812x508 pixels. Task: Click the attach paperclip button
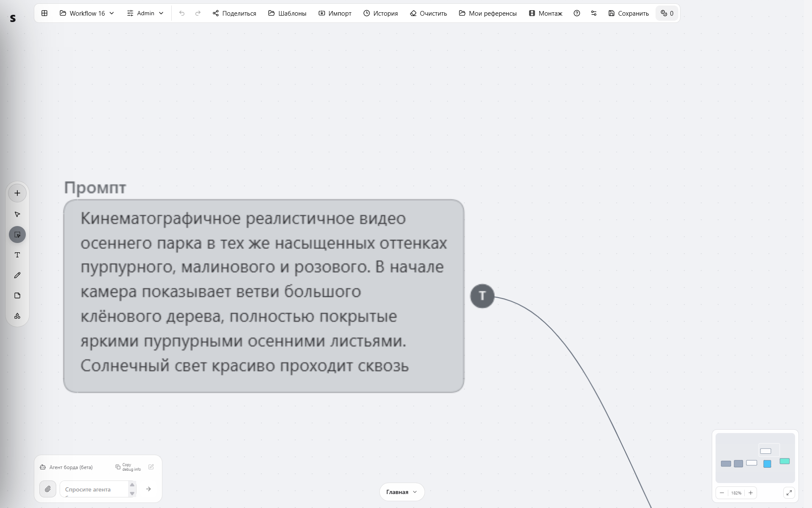coord(48,489)
